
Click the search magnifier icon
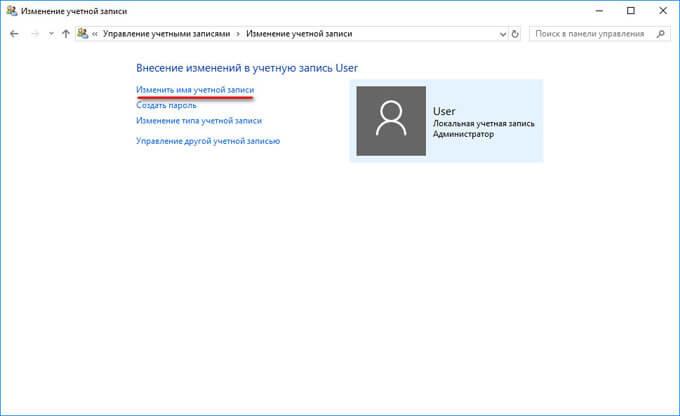pyautogui.click(x=660, y=34)
